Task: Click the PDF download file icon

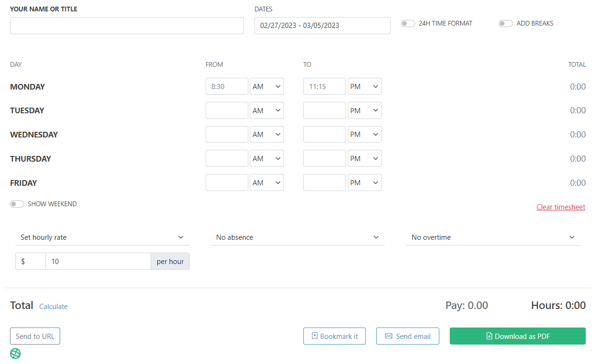Action: click(x=489, y=336)
